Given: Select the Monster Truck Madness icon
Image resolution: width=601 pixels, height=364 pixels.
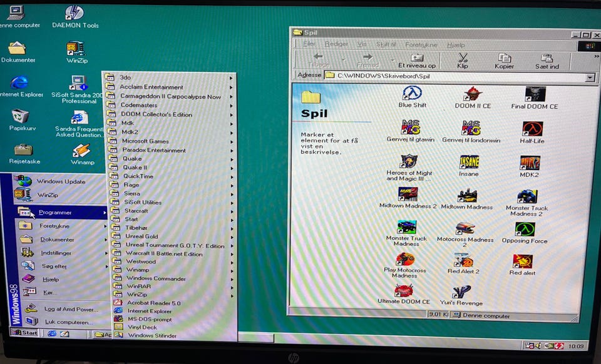Looking at the screenshot, I should [x=406, y=233].
